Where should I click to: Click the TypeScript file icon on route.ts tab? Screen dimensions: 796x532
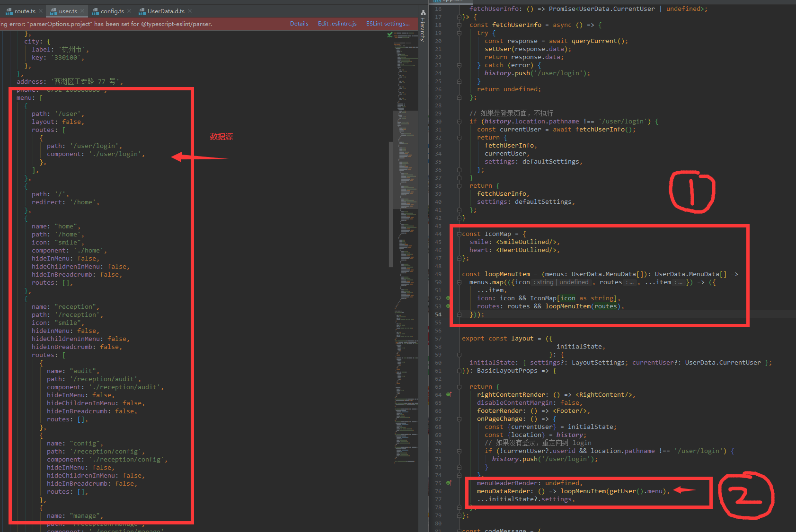9,11
